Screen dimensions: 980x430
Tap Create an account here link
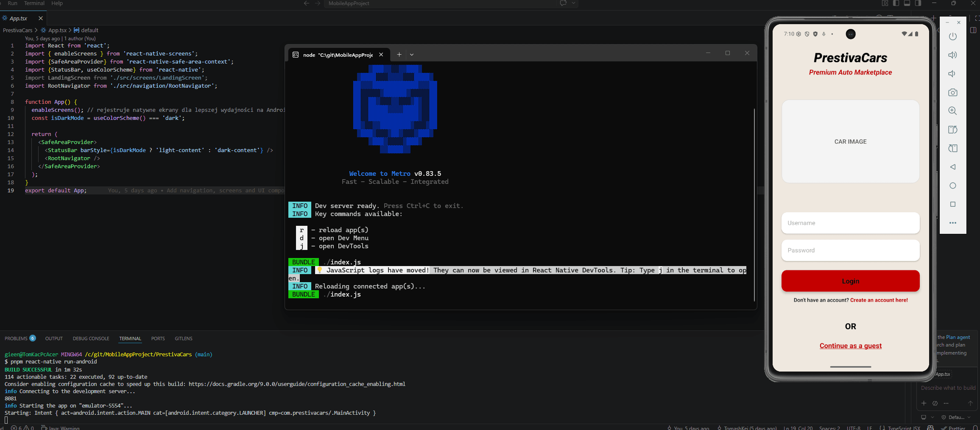879,300
